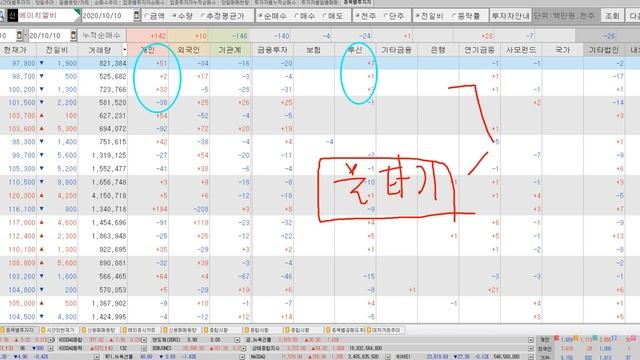Choose the 매수 radio button

coord(304,16)
